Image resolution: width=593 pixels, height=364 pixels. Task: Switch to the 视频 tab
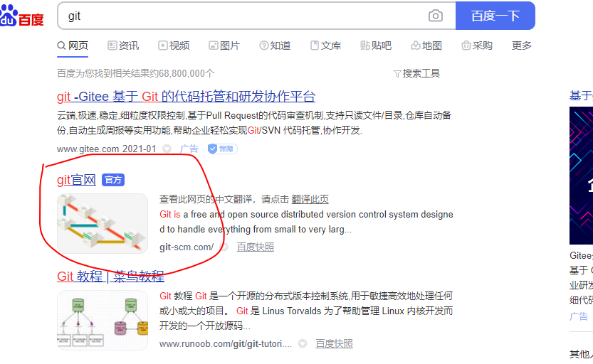pos(174,45)
